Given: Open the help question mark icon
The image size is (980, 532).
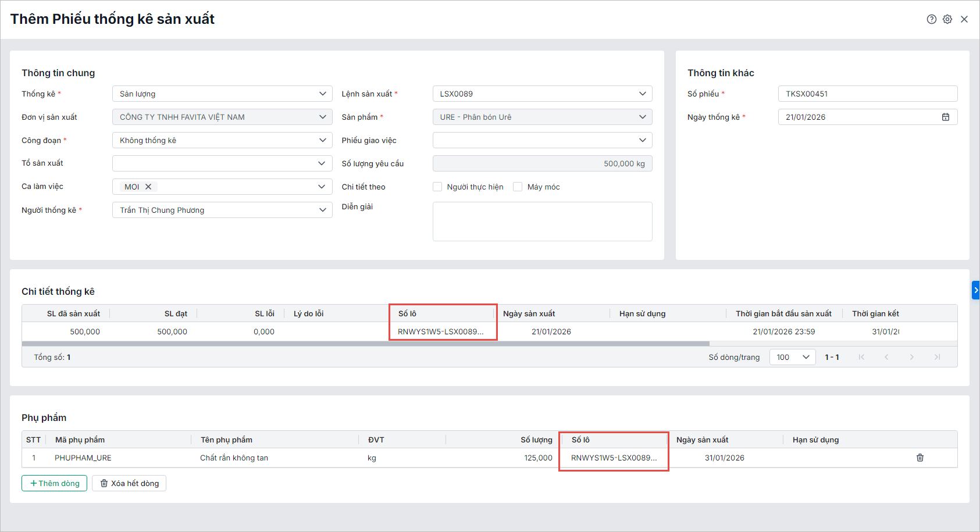Looking at the screenshot, I should pos(931,19).
